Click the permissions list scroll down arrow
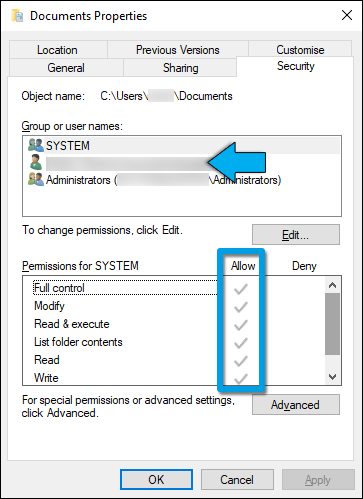The height and width of the screenshot is (499, 363). pyautogui.click(x=332, y=377)
